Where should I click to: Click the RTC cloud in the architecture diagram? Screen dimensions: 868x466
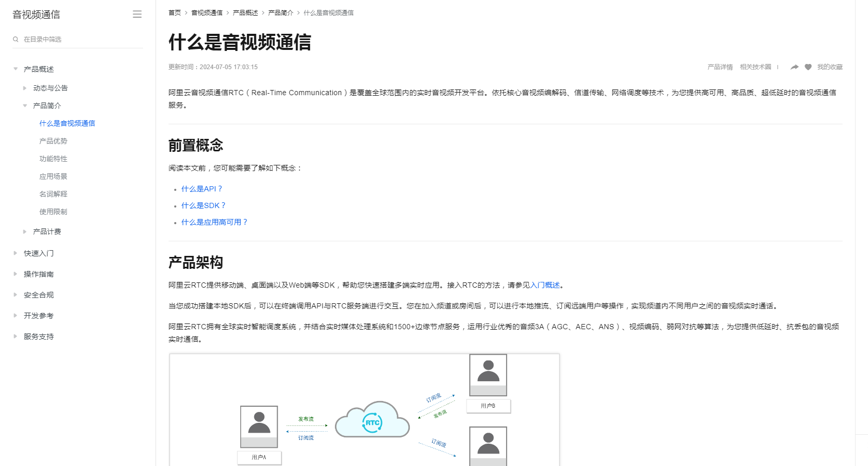372,420
